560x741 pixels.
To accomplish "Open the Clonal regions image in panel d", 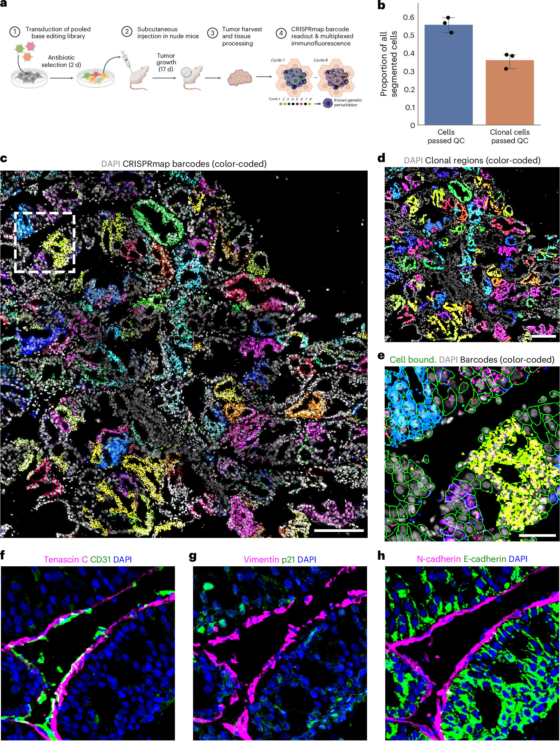I will pos(472,254).
